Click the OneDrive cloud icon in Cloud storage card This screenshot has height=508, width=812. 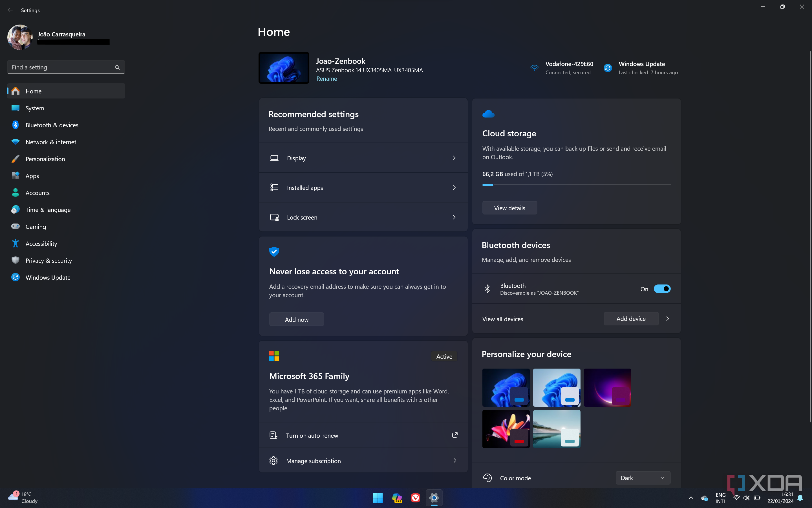(x=488, y=114)
